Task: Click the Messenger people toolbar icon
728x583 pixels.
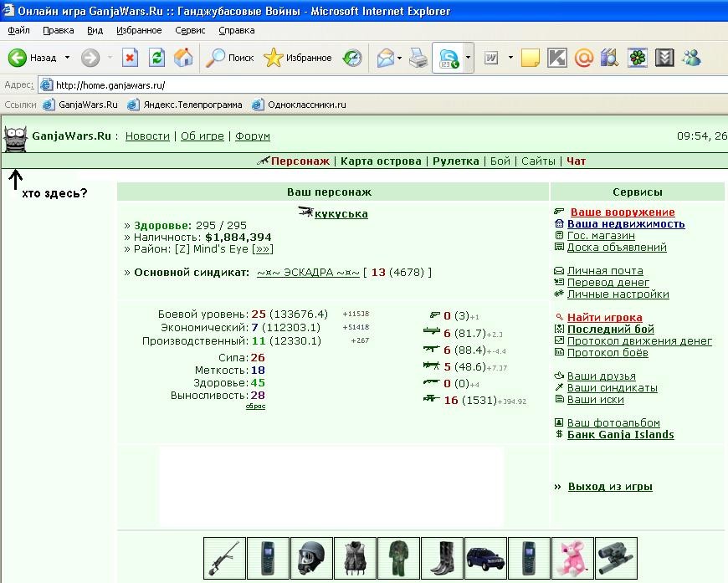Action: coord(691,58)
